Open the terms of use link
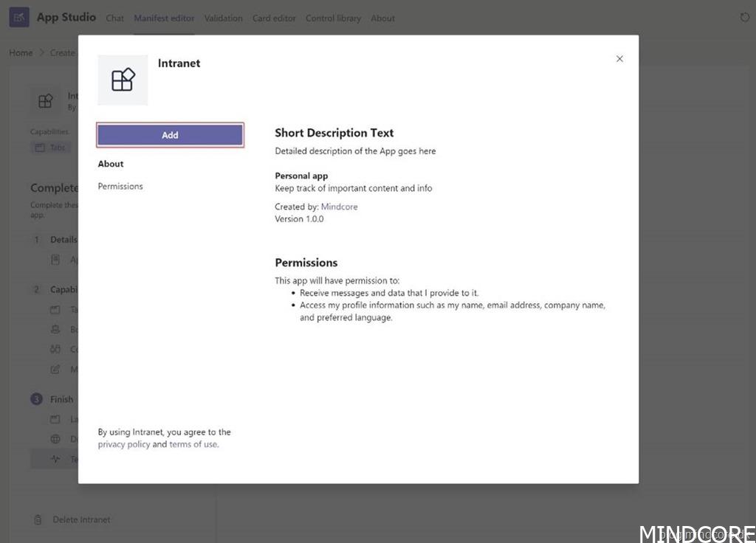This screenshot has height=543, width=756. [x=193, y=444]
